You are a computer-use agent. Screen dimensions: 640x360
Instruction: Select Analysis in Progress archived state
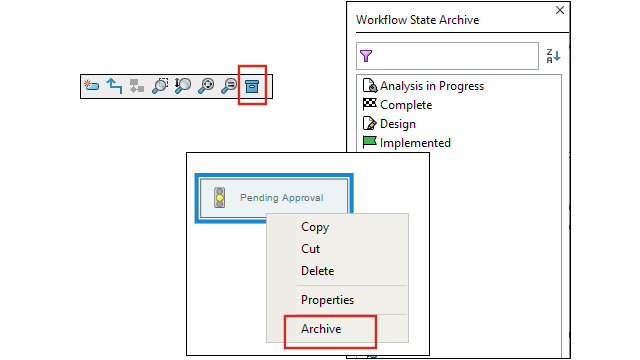tap(423, 86)
